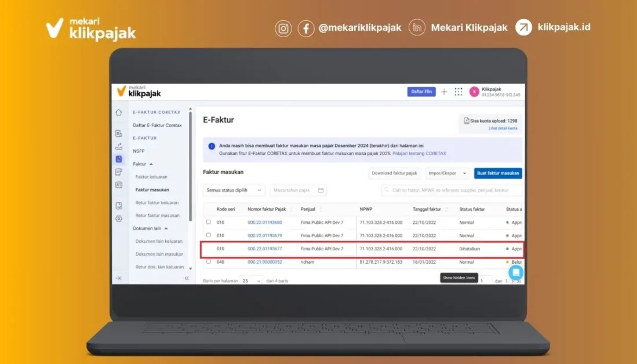The width and height of the screenshot is (637, 364).
Task: Open the Semua status dipilih dropdown
Action: click(x=234, y=190)
